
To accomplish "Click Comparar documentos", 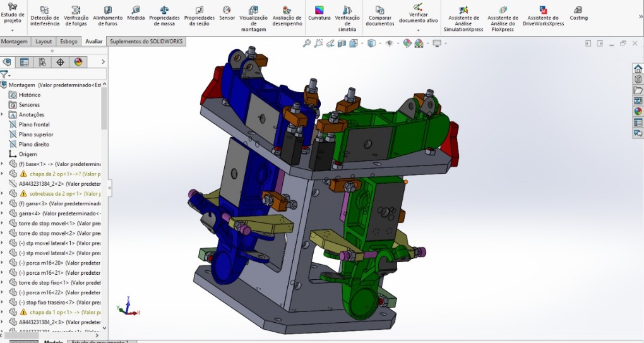I will tap(379, 16).
